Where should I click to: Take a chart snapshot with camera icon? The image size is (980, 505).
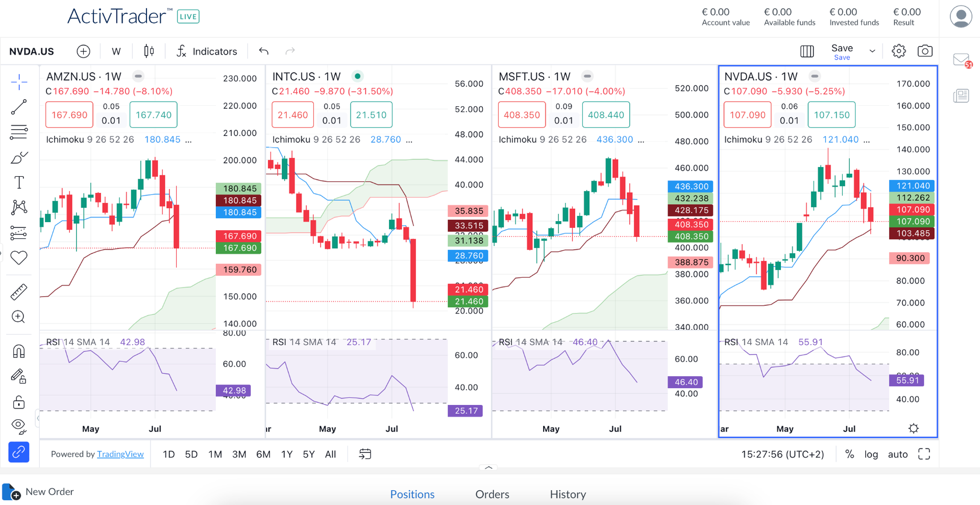pos(925,51)
